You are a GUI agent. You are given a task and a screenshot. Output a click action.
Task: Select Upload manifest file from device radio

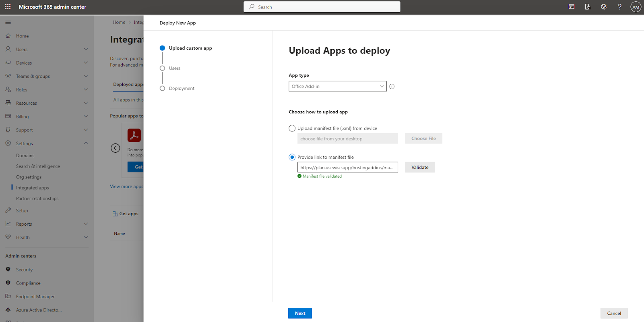point(292,128)
